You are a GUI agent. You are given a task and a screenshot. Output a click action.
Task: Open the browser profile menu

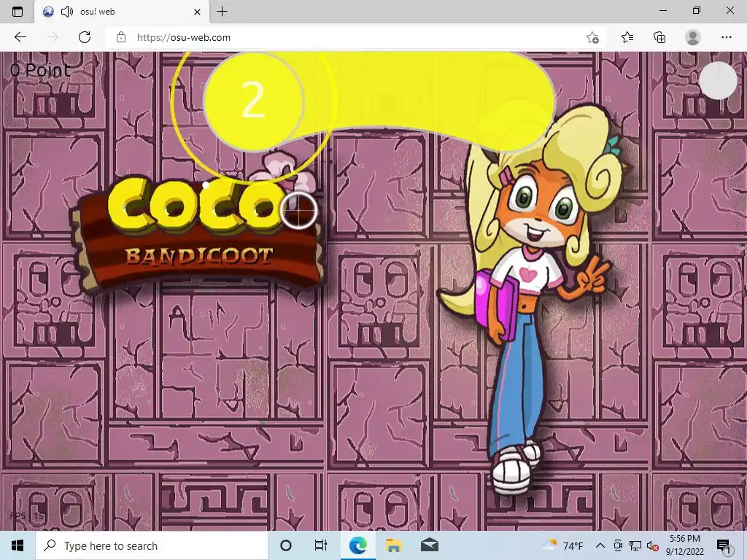point(693,37)
